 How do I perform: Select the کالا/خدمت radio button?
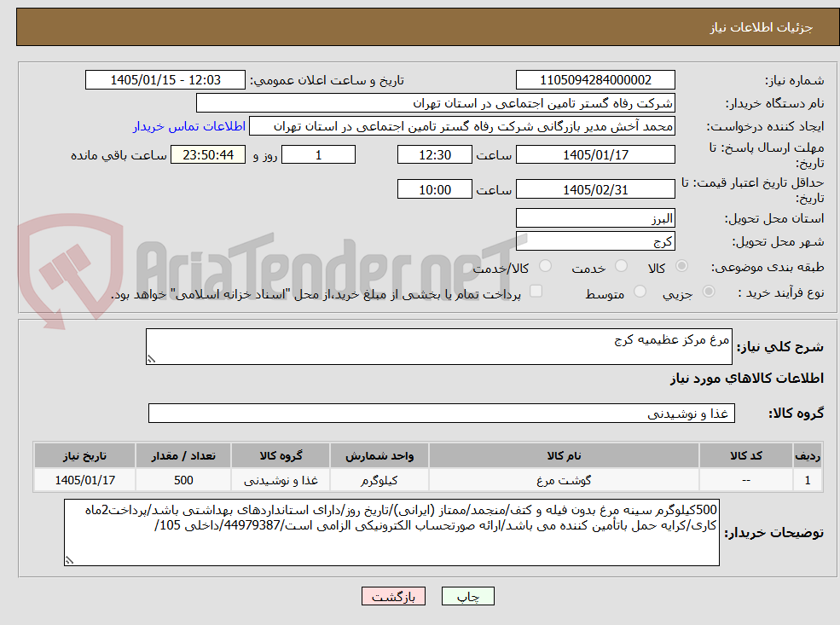(545, 266)
